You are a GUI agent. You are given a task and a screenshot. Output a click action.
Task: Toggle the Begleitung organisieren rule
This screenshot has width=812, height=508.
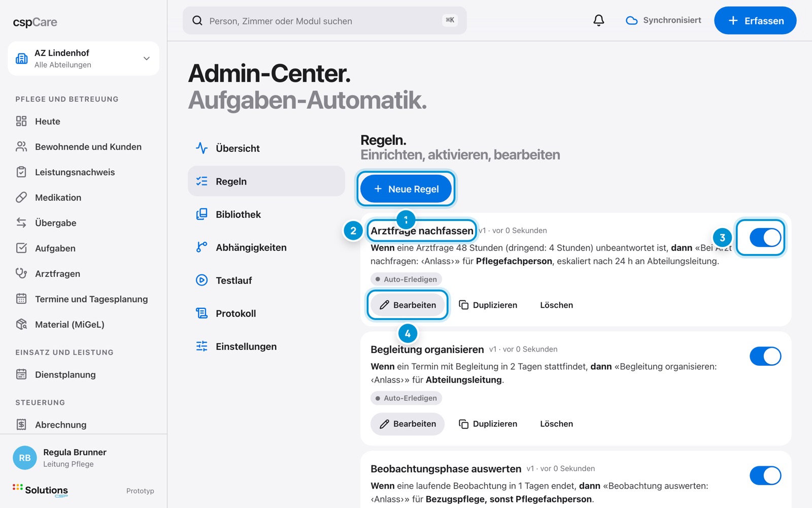[x=765, y=356]
